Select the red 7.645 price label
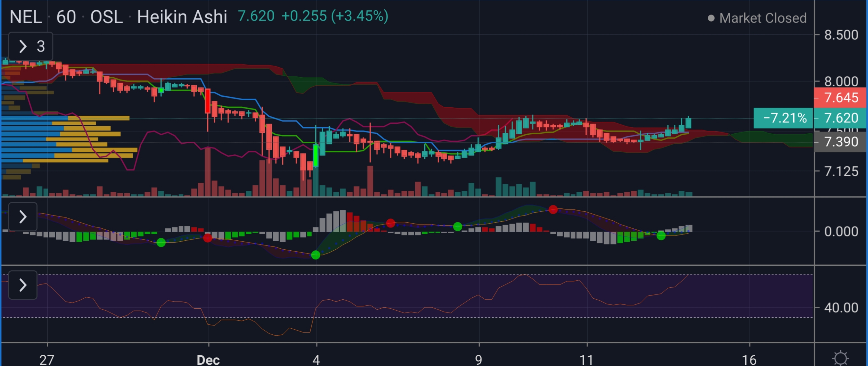The image size is (868, 366). click(x=840, y=98)
